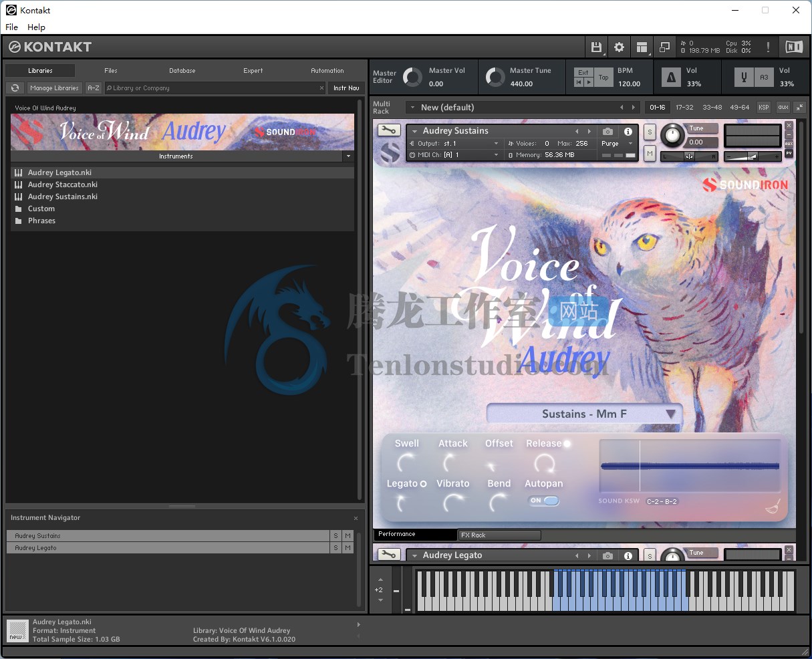Click the refresh libraries icon
The height and width of the screenshot is (659, 812).
(x=15, y=88)
